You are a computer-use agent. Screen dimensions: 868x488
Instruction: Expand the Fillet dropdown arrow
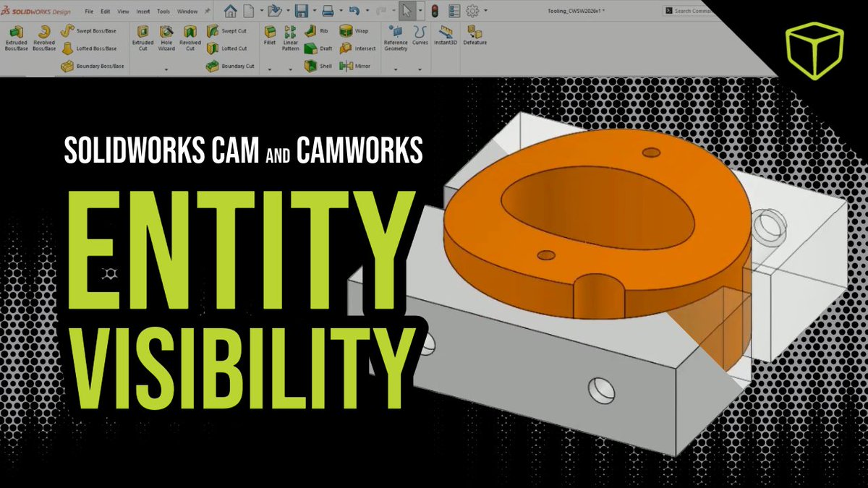pyautogui.click(x=270, y=69)
